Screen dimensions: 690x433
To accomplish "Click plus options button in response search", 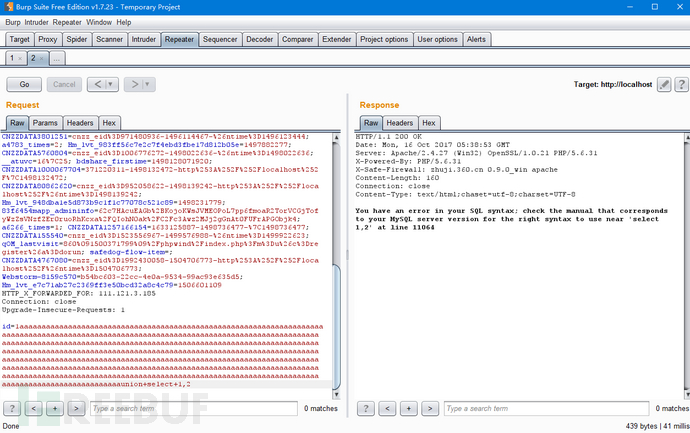I will 408,408.
